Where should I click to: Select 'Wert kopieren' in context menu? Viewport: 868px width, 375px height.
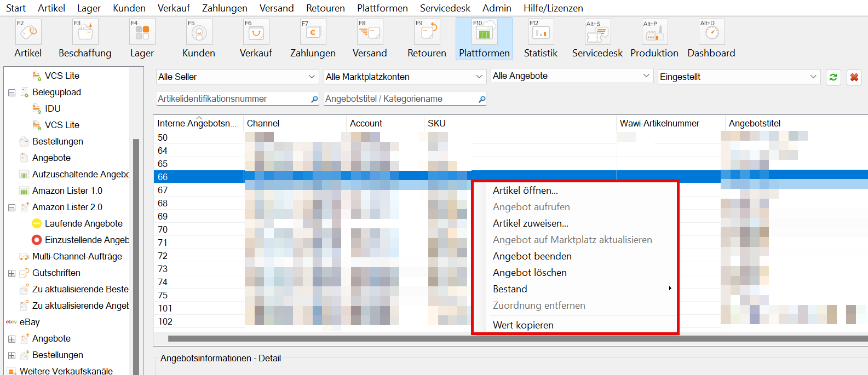[x=523, y=325]
